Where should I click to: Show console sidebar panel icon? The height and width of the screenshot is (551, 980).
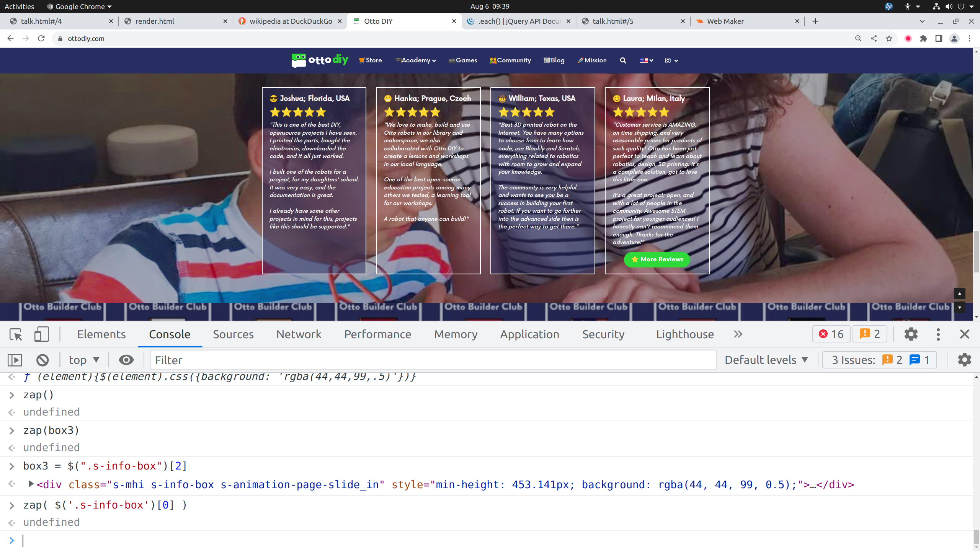tap(15, 360)
